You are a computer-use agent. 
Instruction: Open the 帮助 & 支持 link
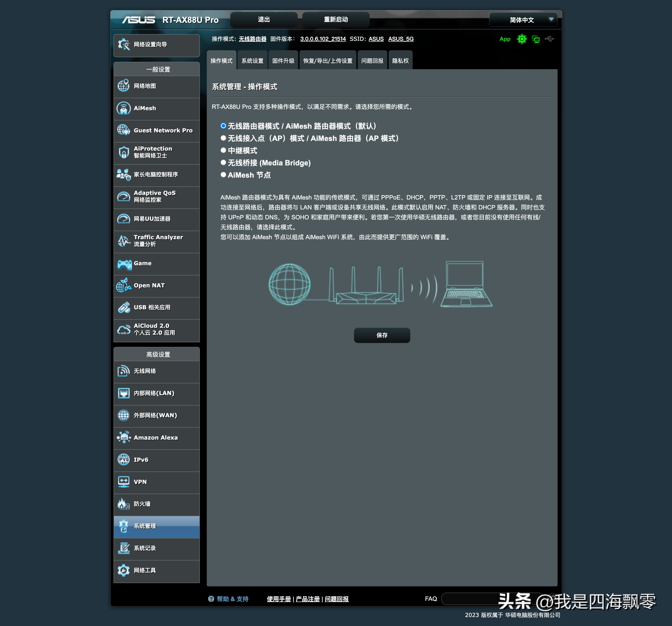233,599
